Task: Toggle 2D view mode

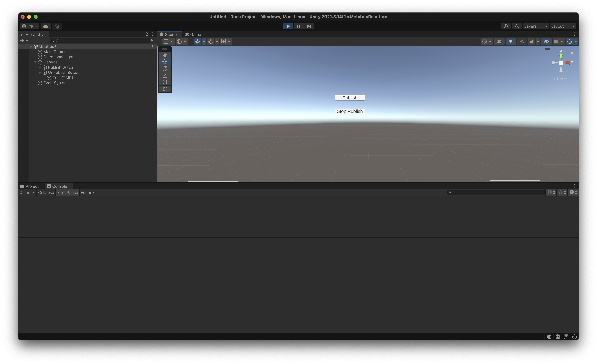Action: pos(499,42)
